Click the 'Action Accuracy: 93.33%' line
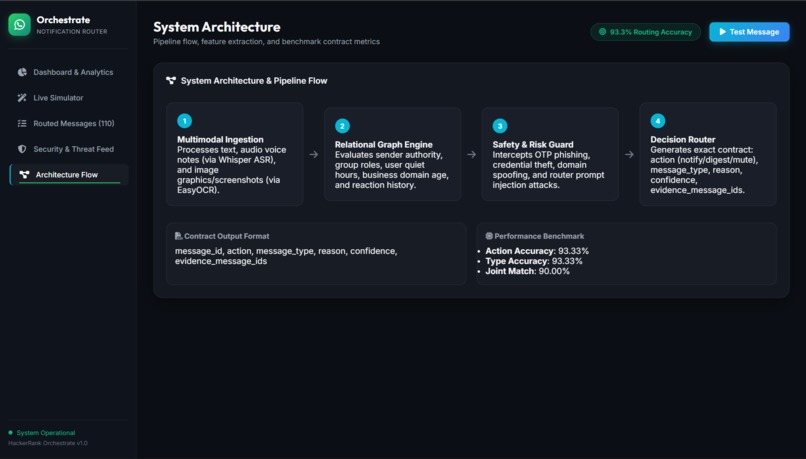 tap(537, 251)
